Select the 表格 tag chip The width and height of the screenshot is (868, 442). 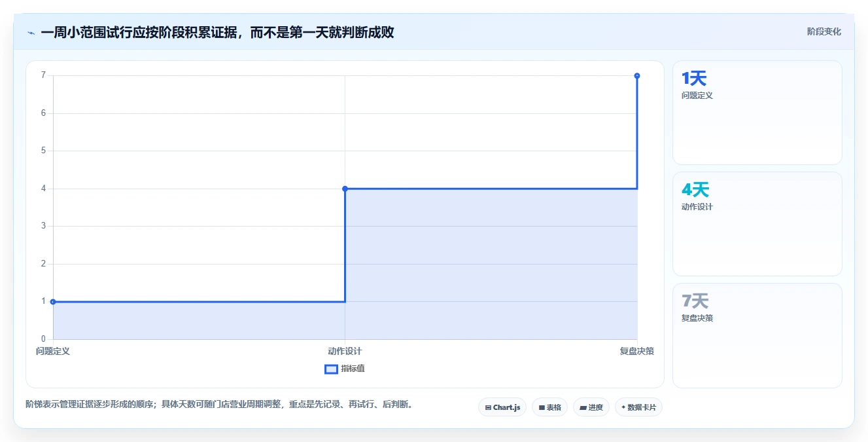(549, 407)
